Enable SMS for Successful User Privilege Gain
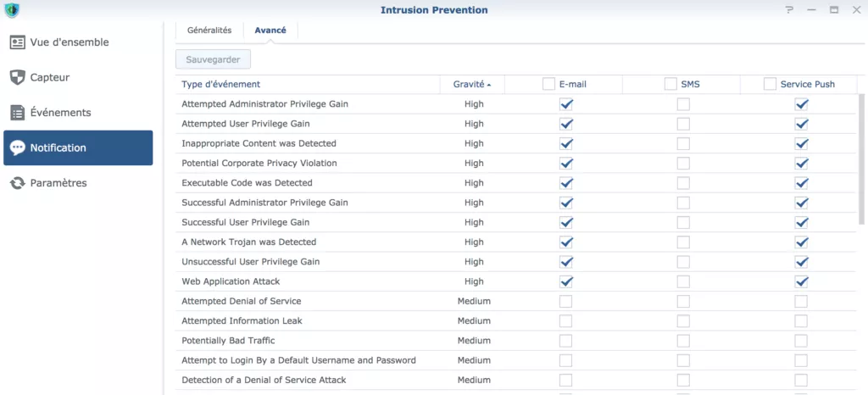The width and height of the screenshot is (868, 395). 684,222
